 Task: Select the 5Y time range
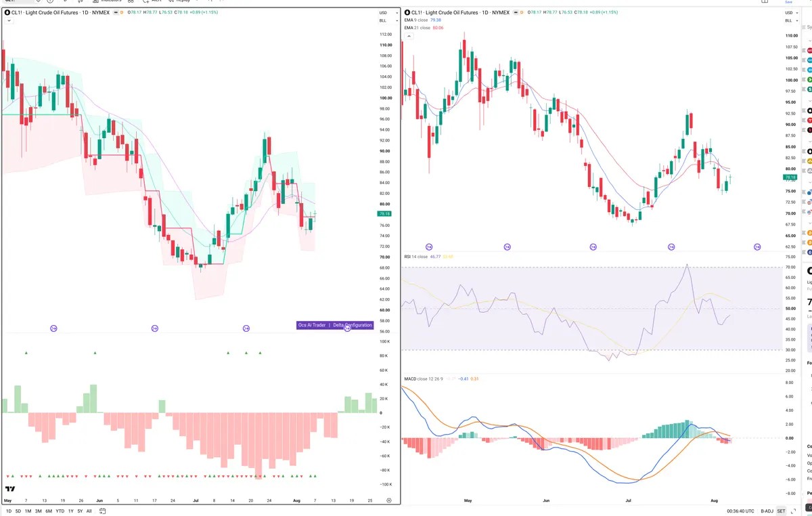80,511
